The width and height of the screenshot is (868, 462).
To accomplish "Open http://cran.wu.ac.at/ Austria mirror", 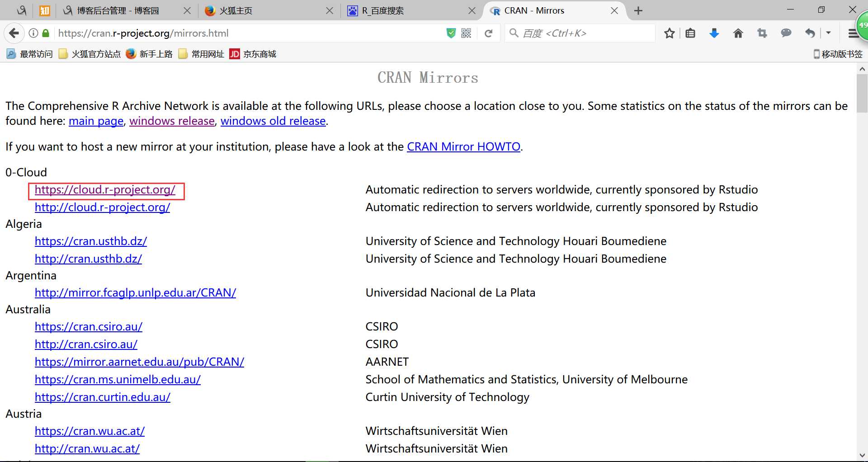I will (87, 449).
